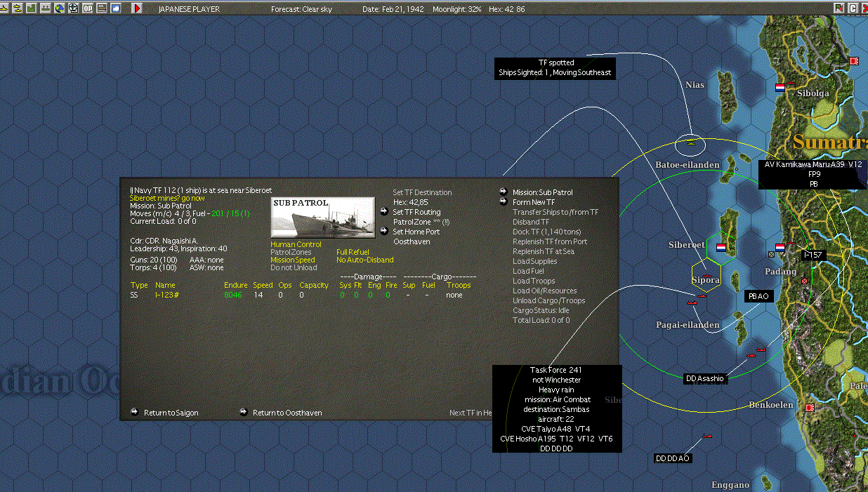Click the red ship icon in Sipora hex

[x=707, y=276]
